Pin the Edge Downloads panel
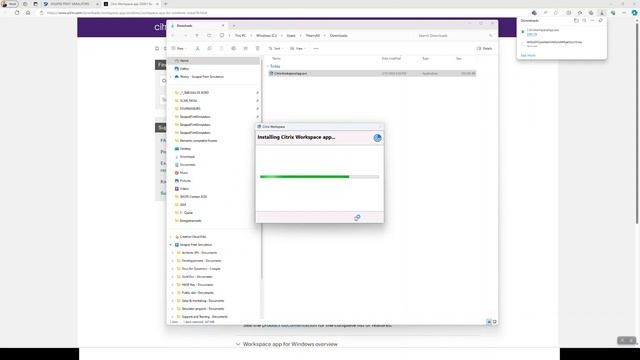Screen dimensions: 640x360 600,20
